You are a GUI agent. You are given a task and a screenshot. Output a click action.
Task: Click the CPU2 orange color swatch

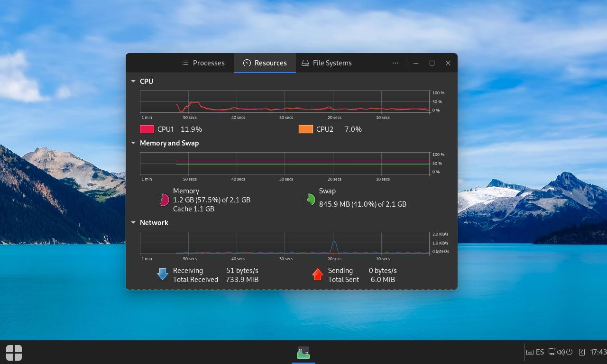[x=306, y=129]
